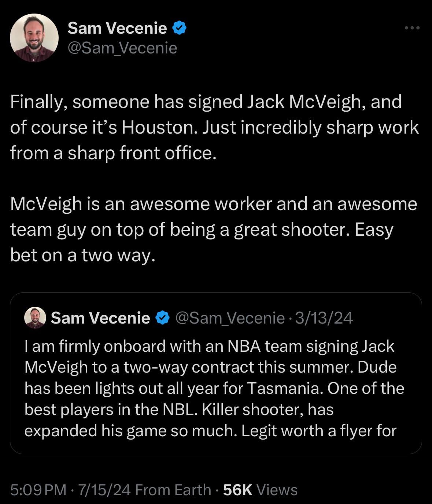
Task: Open the three-dot more options menu
Action: click(412, 28)
